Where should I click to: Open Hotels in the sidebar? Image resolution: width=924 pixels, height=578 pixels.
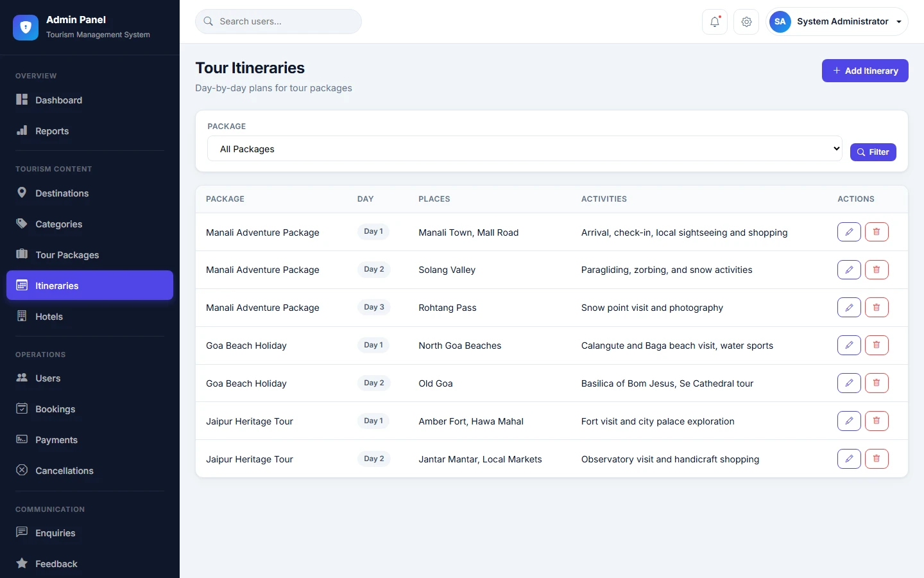pos(90,317)
